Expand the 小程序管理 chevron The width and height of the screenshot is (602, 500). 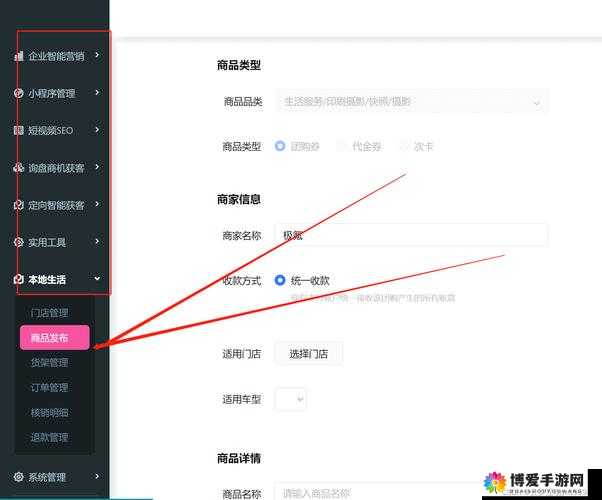click(x=97, y=92)
